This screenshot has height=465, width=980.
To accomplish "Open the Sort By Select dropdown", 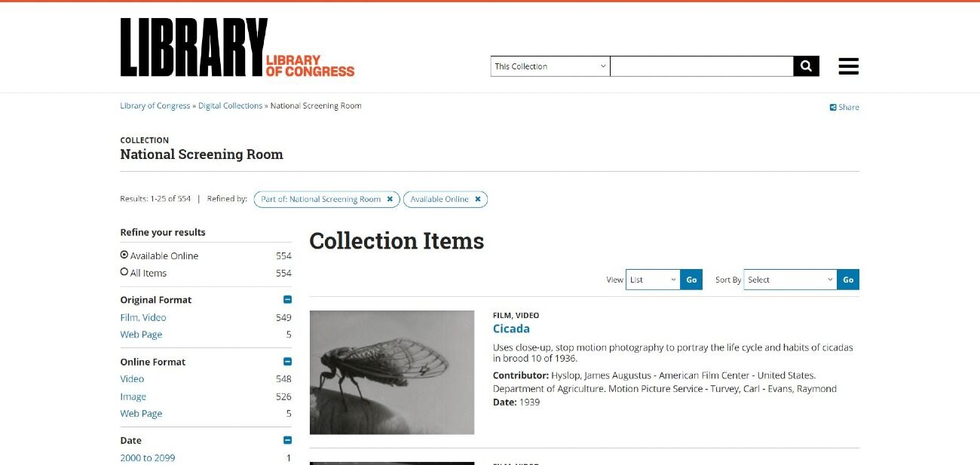I will (x=790, y=280).
